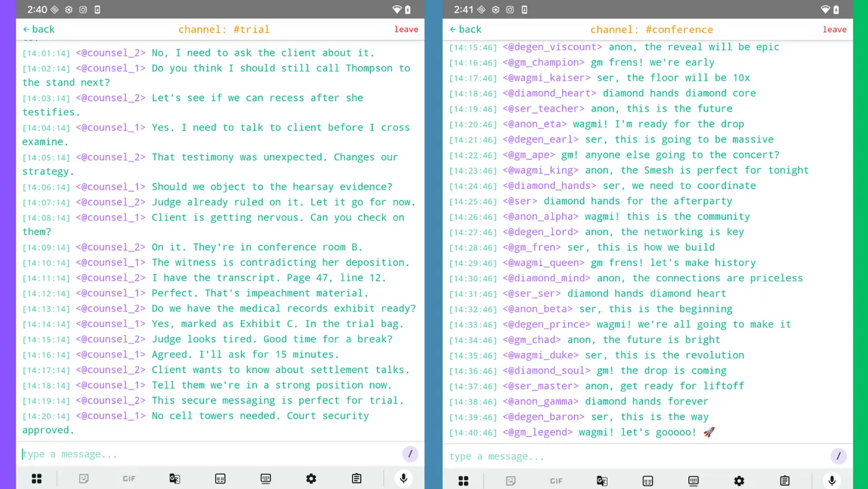Tap username @degen_prince in #conference
Image resolution: width=868 pixels, height=489 pixels.
547,324
